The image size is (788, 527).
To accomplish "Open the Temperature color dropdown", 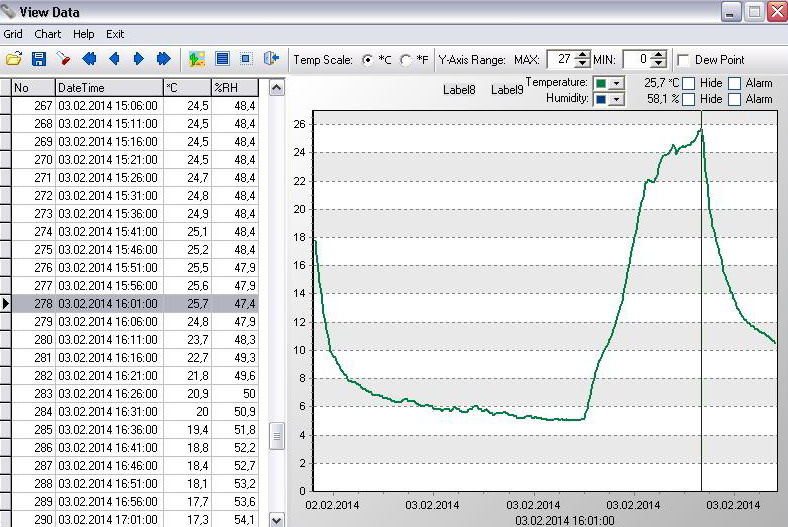I will point(616,83).
